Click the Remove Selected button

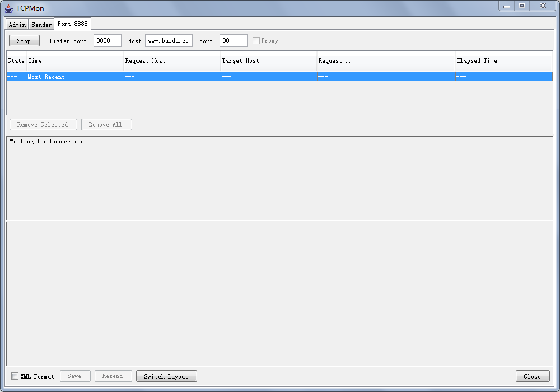coord(43,124)
